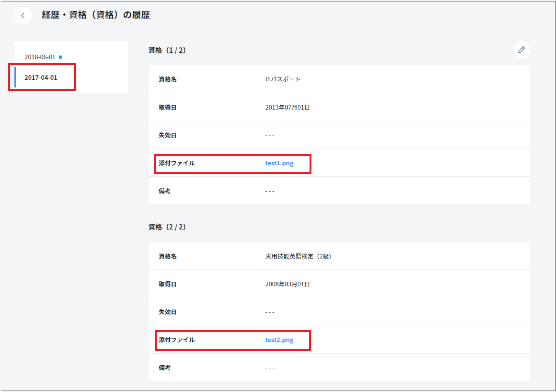
Task: Select the 2018-06-01 history entry
Action: tap(40, 57)
